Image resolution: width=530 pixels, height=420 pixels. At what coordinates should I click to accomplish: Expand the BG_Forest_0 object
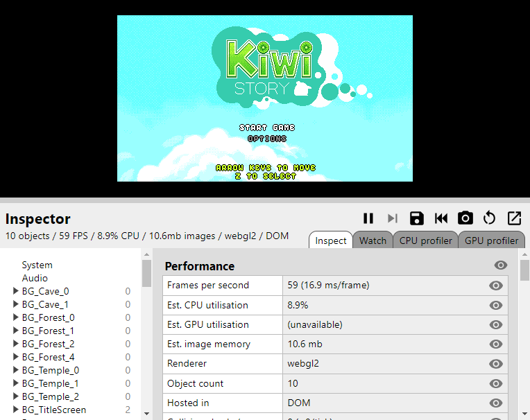click(15, 317)
